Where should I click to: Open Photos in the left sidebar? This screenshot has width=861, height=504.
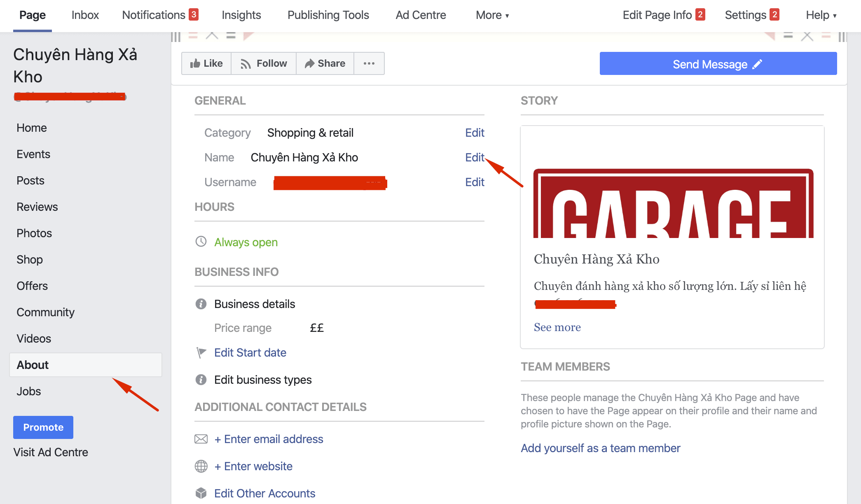pyautogui.click(x=34, y=233)
